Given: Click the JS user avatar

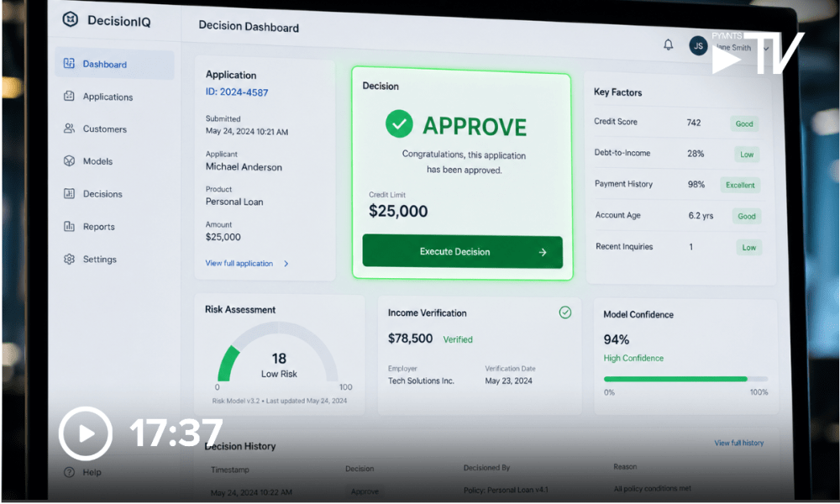Looking at the screenshot, I should click(698, 46).
